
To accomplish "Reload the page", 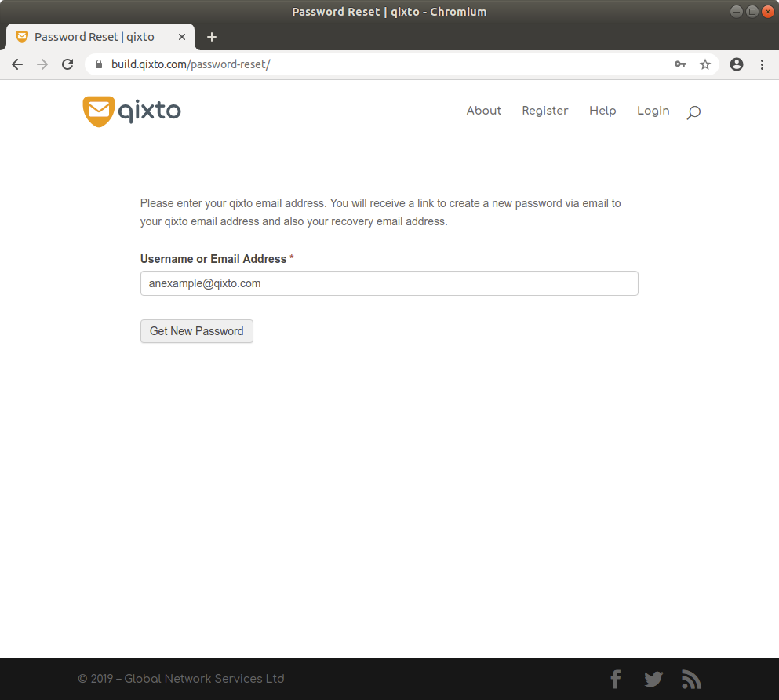I will pos(67,64).
